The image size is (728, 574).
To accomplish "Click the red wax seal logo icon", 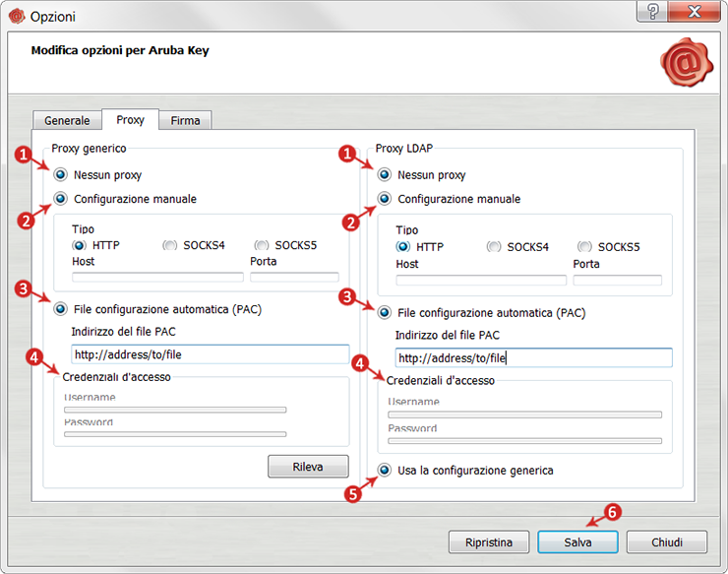I will [687, 62].
